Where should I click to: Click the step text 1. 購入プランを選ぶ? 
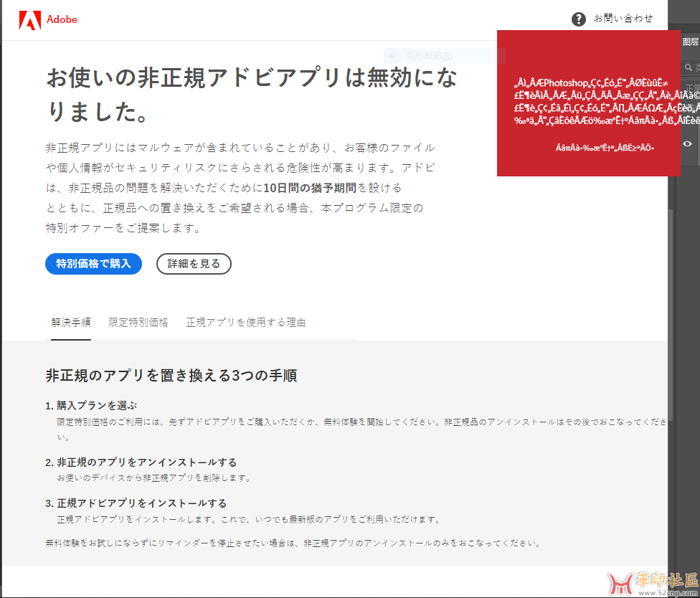91,406
